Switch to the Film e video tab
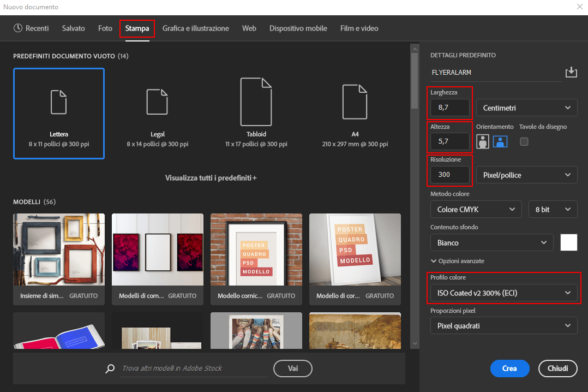 [359, 28]
